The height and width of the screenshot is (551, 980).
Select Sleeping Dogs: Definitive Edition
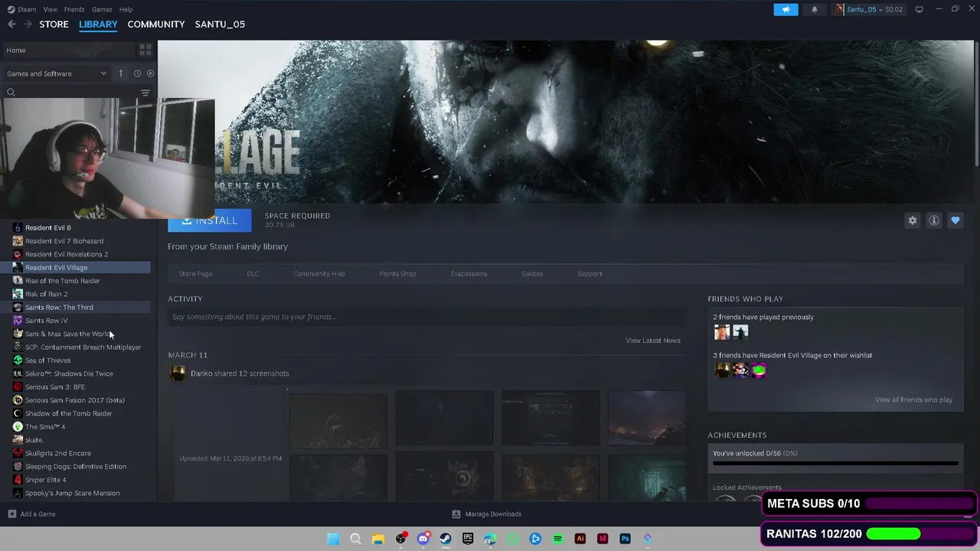coord(76,466)
